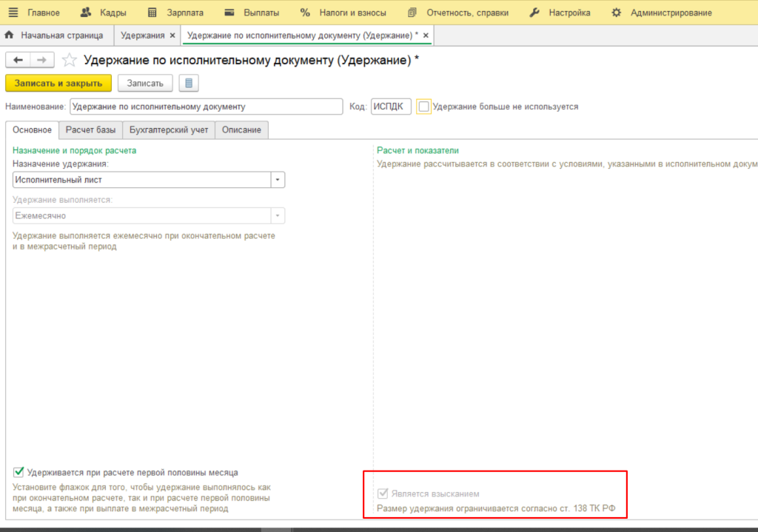The width and height of the screenshot is (758, 532).
Task: Click into the Наименование text field
Action: tap(206, 107)
